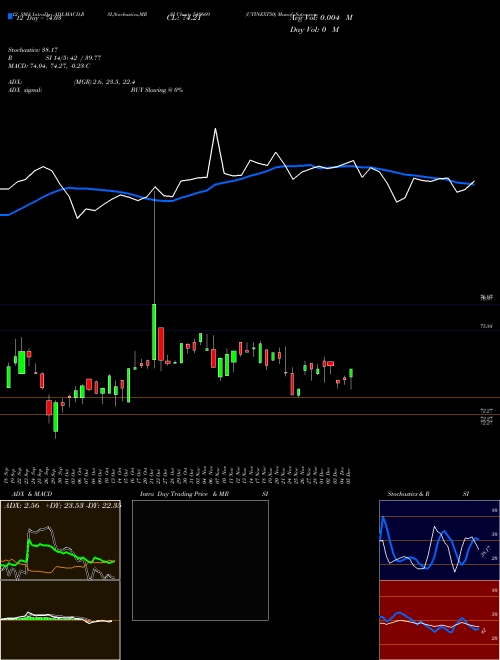Screen dimensions: 500x660
Task: Click the tall spike peak on the white line
Action: [x=215, y=130]
